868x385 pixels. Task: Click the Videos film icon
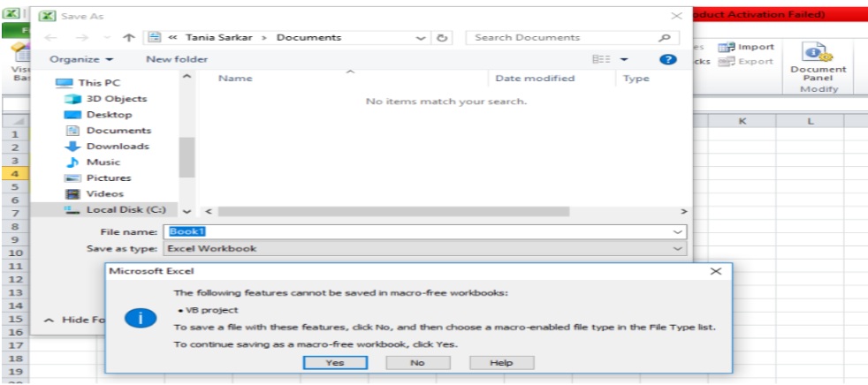tap(72, 194)
